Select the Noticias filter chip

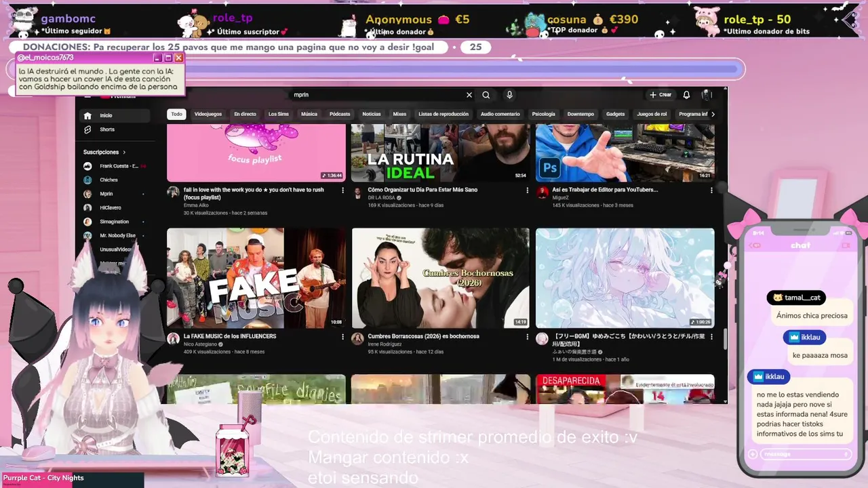pyautogui.click(x=372, y=115)
